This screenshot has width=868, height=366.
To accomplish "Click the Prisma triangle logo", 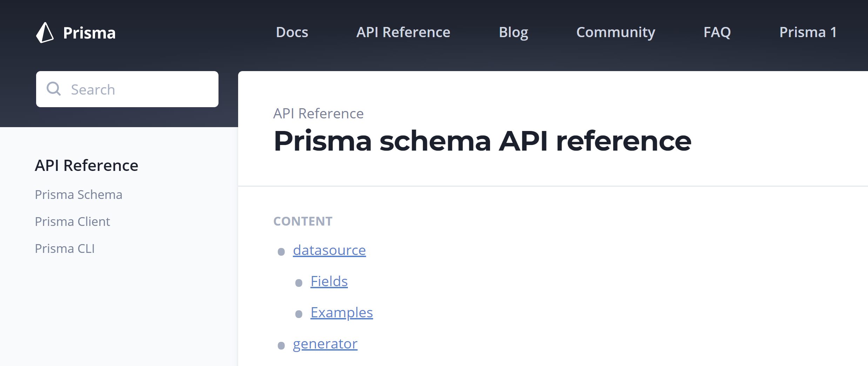I will point(44,33).
